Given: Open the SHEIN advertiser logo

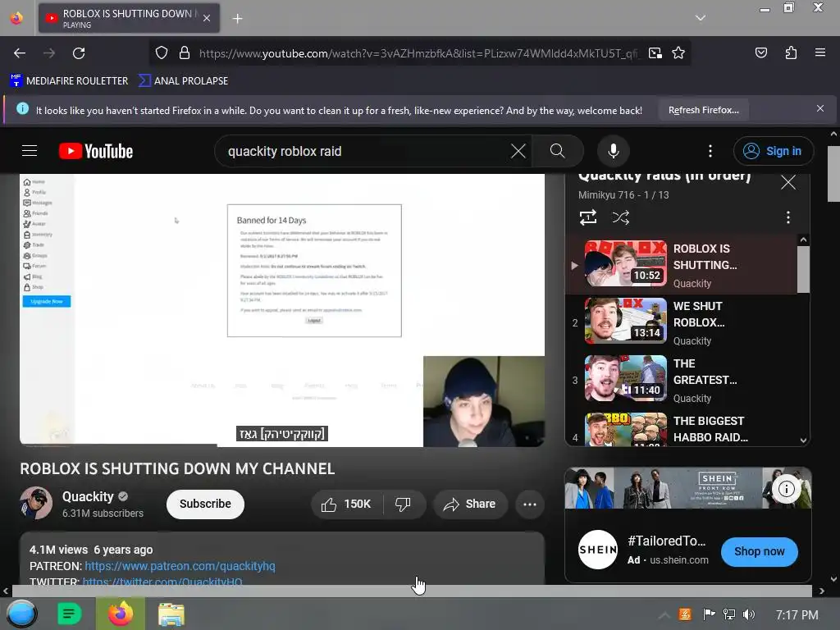Looking at the screenshot, I should pos(598,550).
